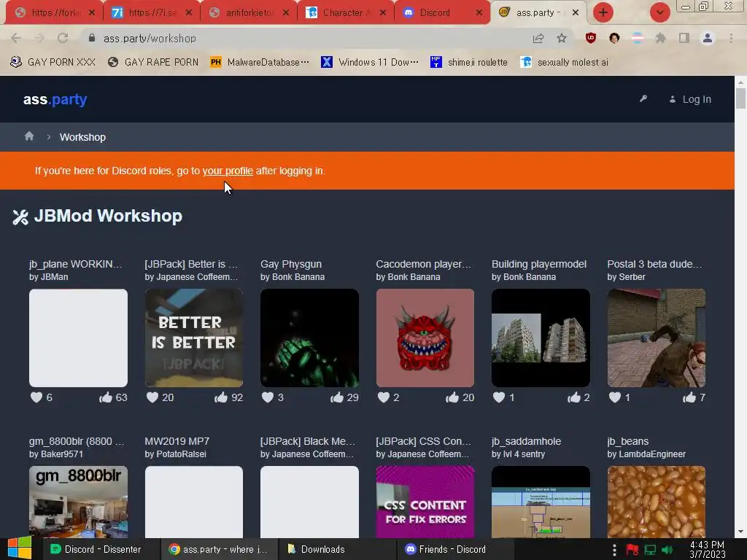Bookmark this page with the star icon
This screenshot has height=560, width=747.
click(562, 38)
